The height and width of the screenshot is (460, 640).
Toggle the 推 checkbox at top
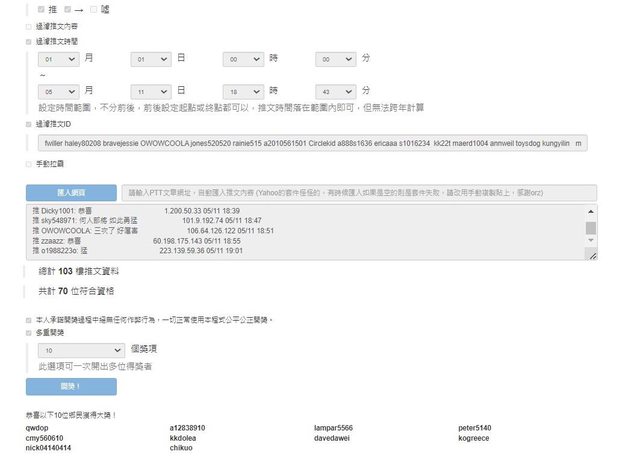(41, 9)
